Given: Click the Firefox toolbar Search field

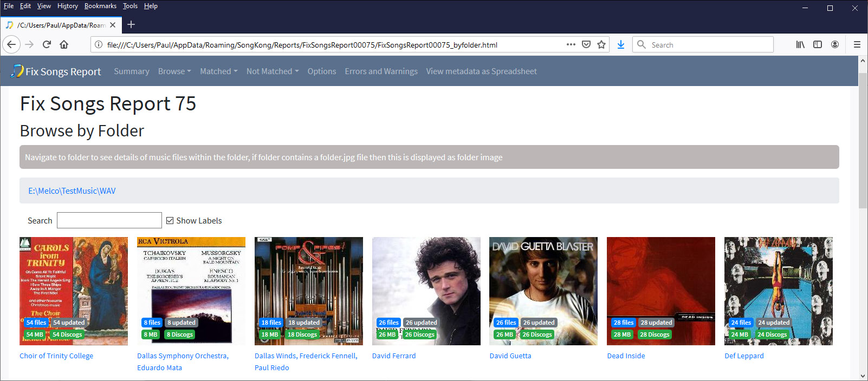Looking at the screenshot, I should (703, 45).
